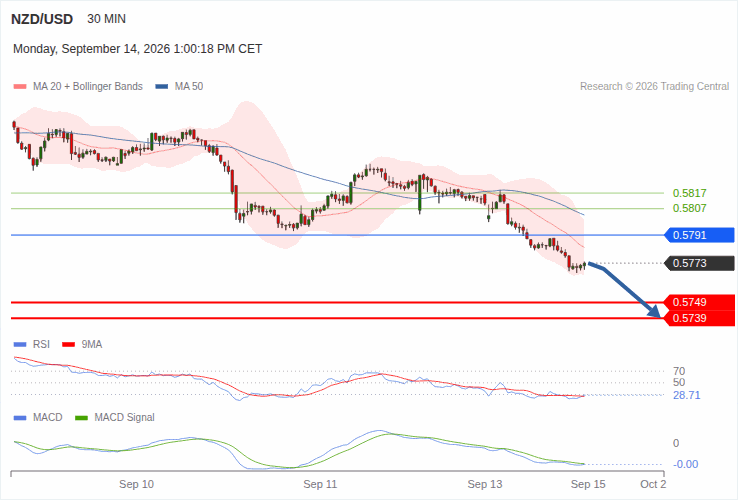Select the Sep 10 date axis label
738x500 pixels.
[x=136, y=484]
